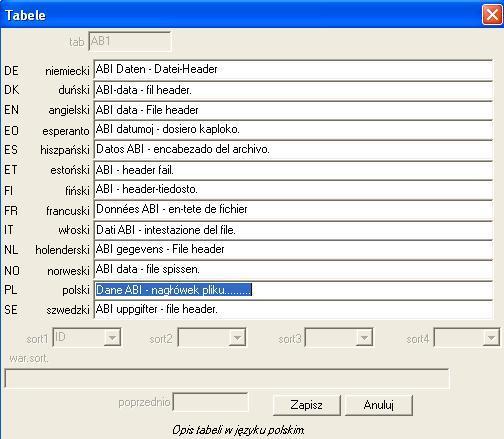
Task: Click the szwedzki description field
Action: (x=293, y=310)
